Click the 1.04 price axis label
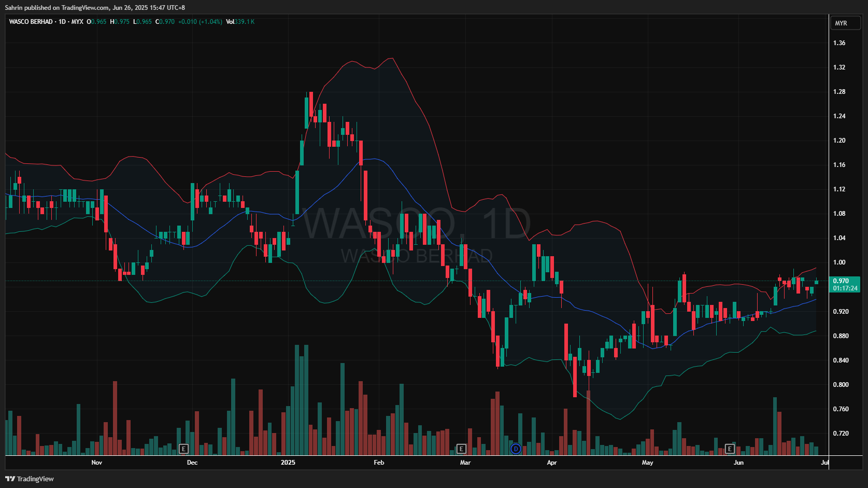Viewport: 868px width, 488px height. pyautogui.click(x=839, y=238)
